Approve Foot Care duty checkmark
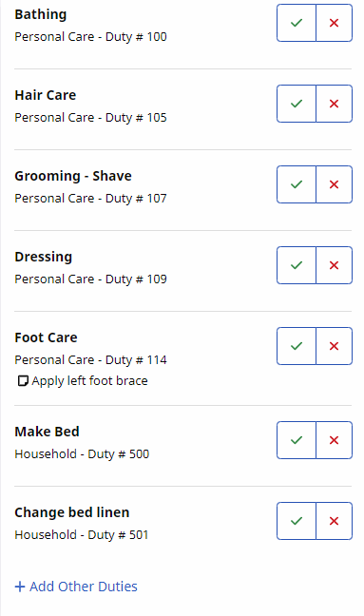This screenshot has width=364, height=616. coord(297,346)
